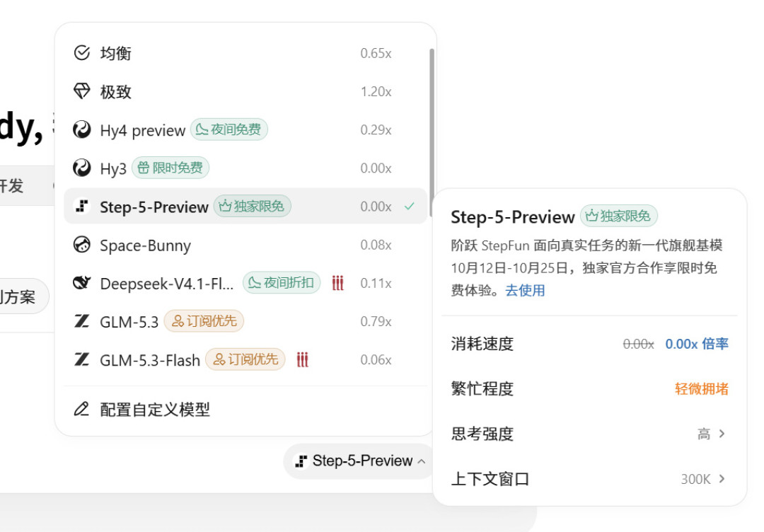
Task: Click the 1.20x rate value
Action: (x=376, y=91)
